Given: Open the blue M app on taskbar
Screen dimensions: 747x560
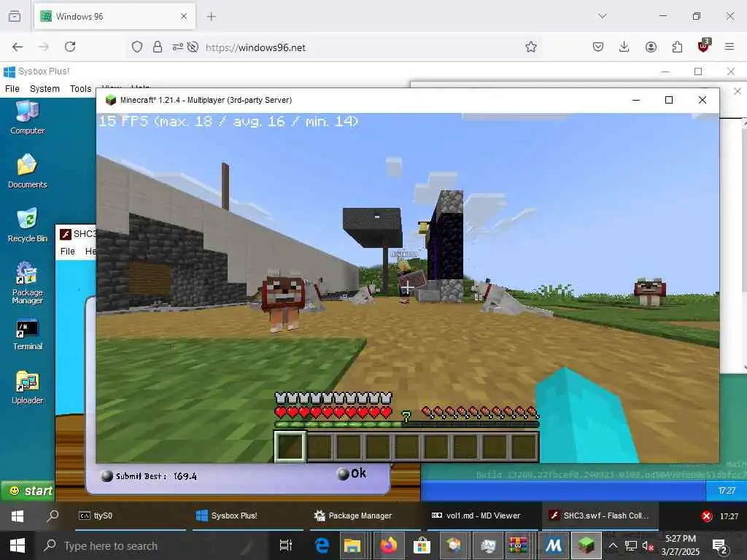Looking at the screenshot, I should tap(553, 545).
